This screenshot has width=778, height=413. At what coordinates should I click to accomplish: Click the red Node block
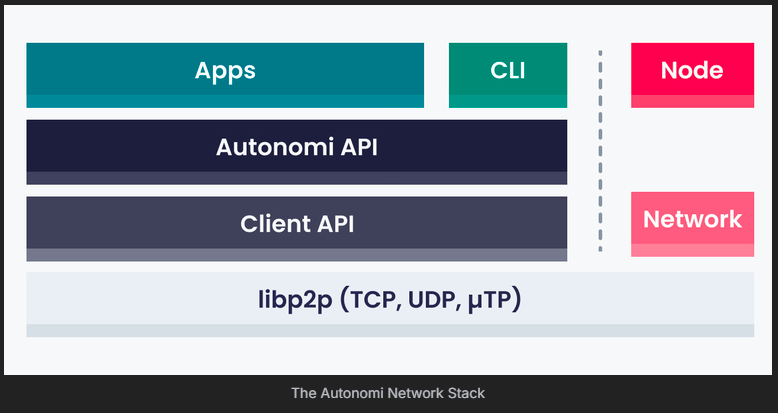[692, 75]
